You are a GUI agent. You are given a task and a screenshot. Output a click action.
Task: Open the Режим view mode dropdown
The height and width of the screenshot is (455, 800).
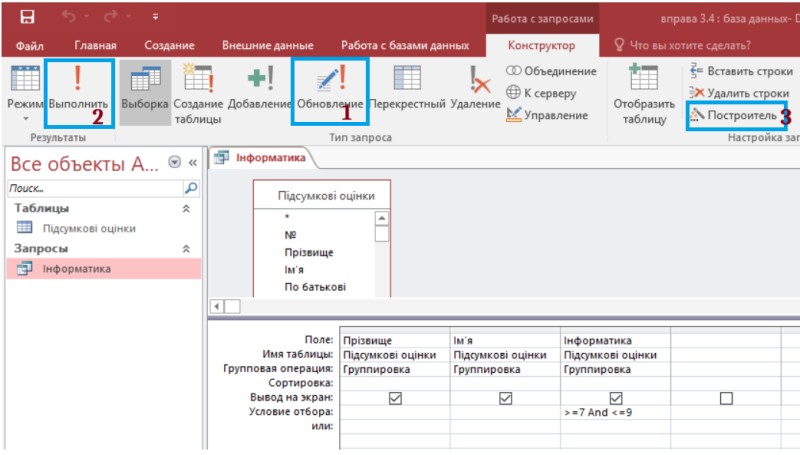(x=24, y=117)
